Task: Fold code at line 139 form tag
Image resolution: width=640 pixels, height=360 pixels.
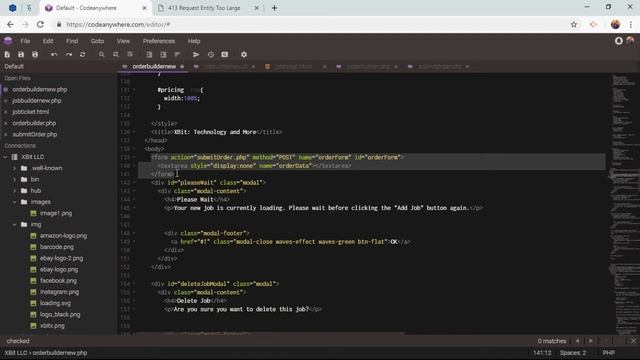Action: (x=134, y=157)
